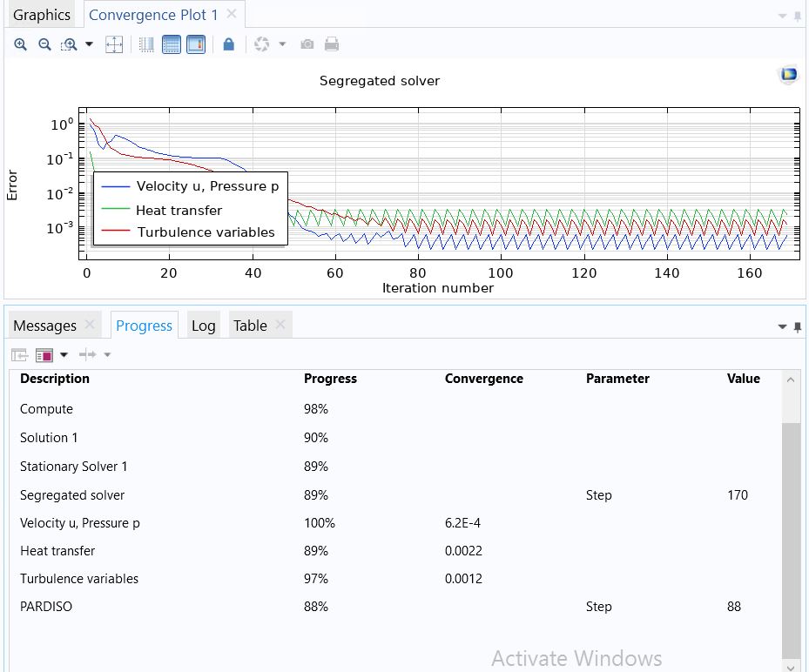Expand the dropdown next to the progress window layout icon
The image size is (809, 672).
click(x=64, y=355)
